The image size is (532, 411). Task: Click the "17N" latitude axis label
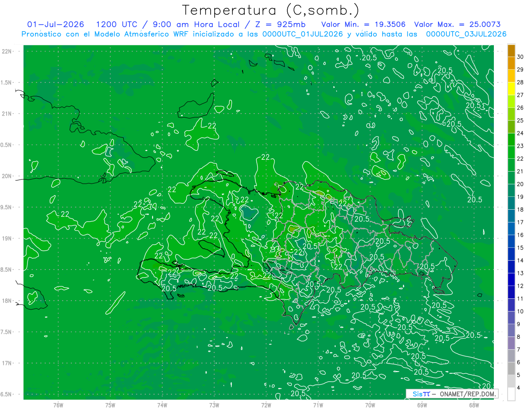(8, 363)
